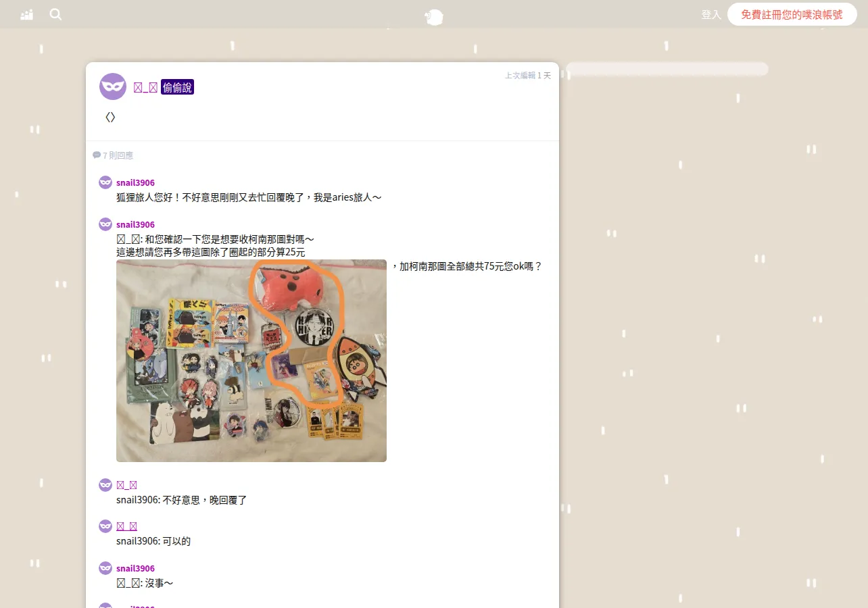Open snail3906 above the 狐狸旅人您好 reply
868x608 pixels.
pyautogui.click(x=135, y=183)
